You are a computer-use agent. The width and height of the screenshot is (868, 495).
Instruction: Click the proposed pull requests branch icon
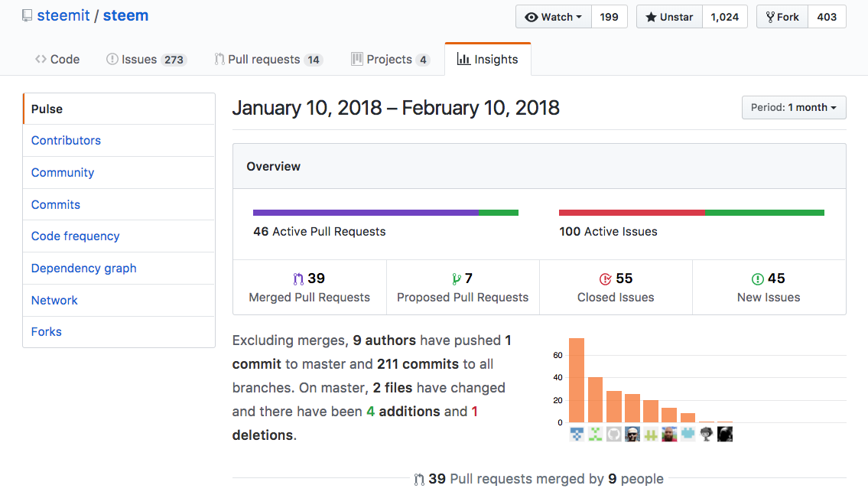[x=455, y=278]
